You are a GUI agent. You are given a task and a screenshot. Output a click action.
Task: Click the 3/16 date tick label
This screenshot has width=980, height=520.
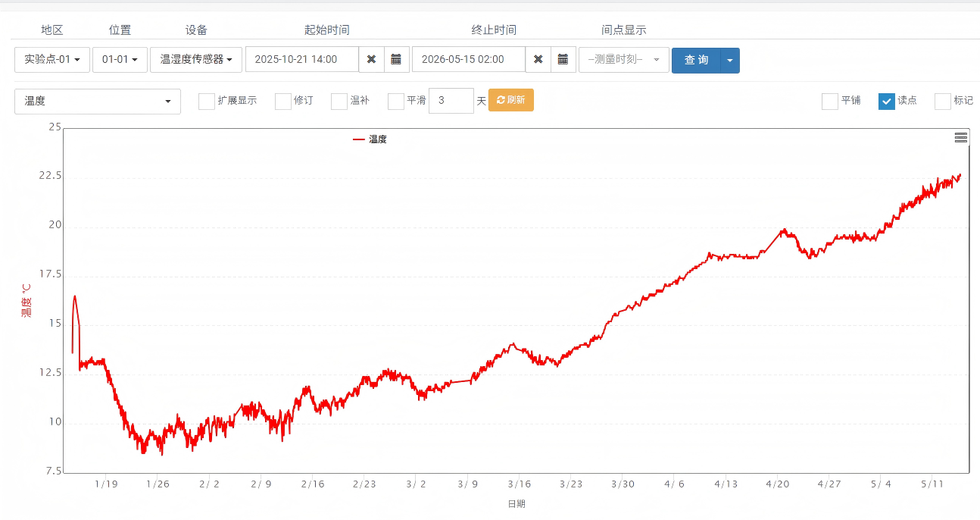(520, 484)
